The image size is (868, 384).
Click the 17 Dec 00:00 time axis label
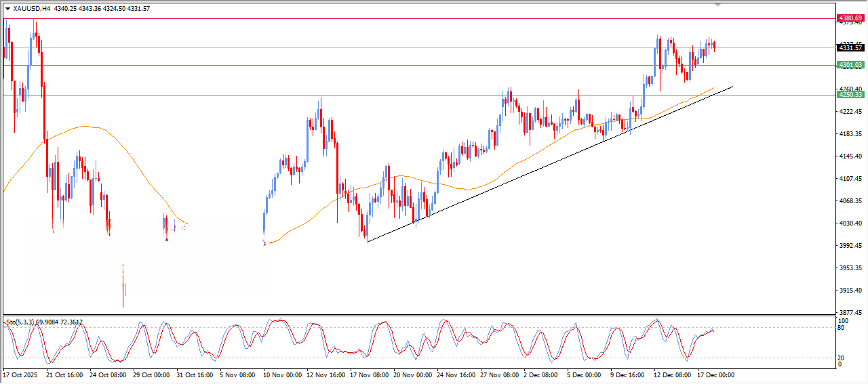pos(715,375)
